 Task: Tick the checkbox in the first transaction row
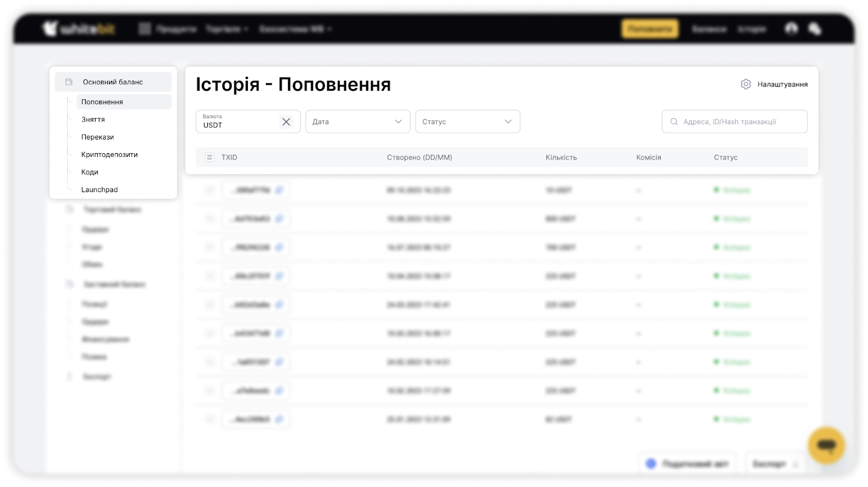coord(209,190)
